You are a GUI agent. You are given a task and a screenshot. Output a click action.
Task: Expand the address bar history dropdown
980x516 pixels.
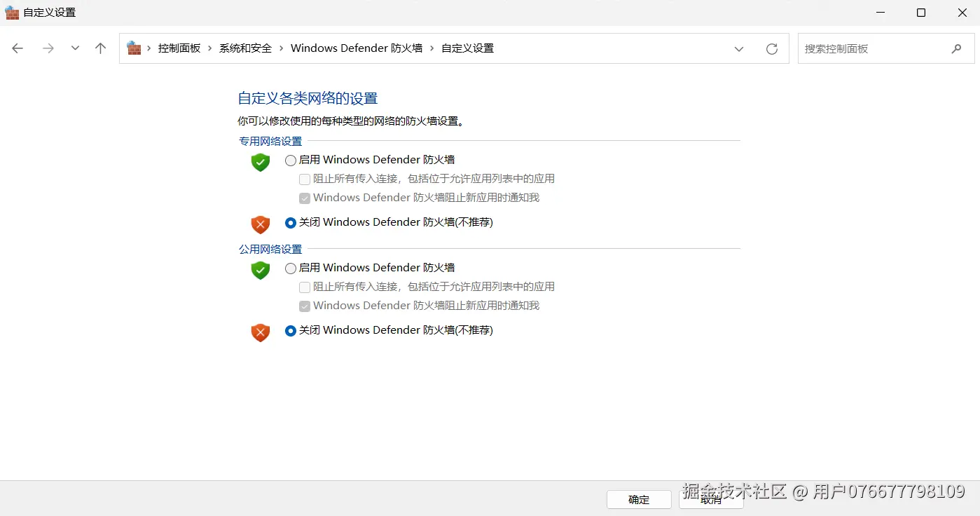click(x=739, y=48)
